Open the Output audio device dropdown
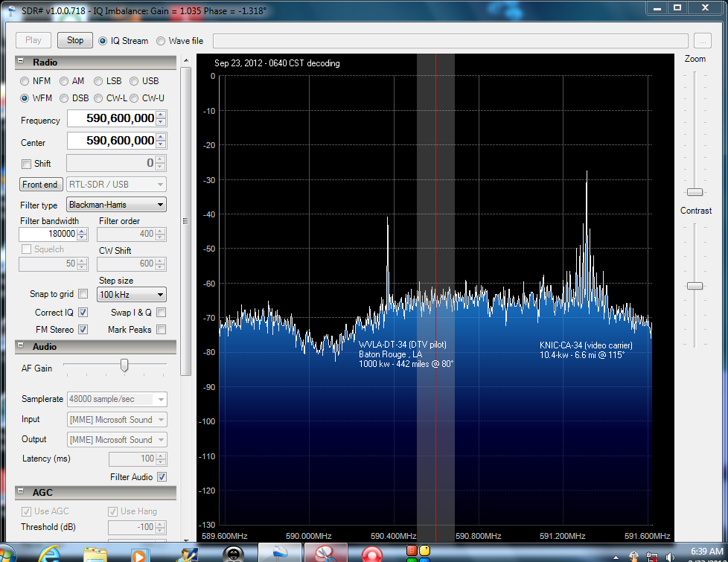Screen dimensions: 728x562 click(x=117, y=439)
